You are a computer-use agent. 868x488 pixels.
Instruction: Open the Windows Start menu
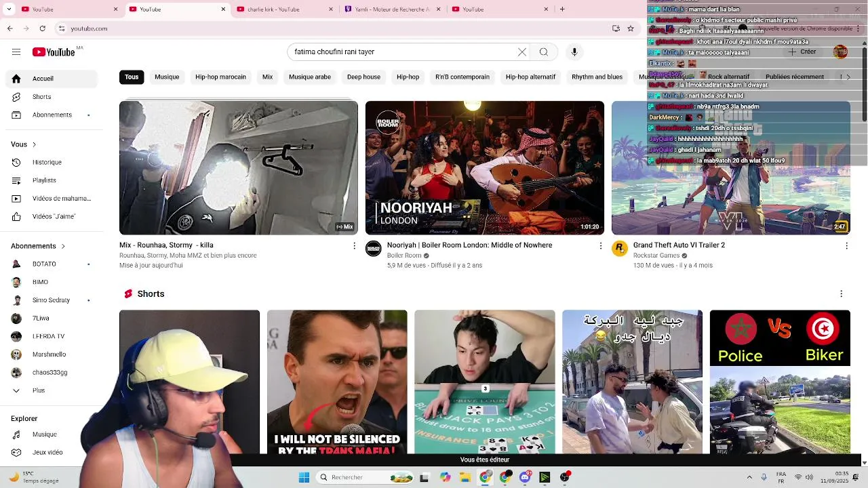(304, 477)
